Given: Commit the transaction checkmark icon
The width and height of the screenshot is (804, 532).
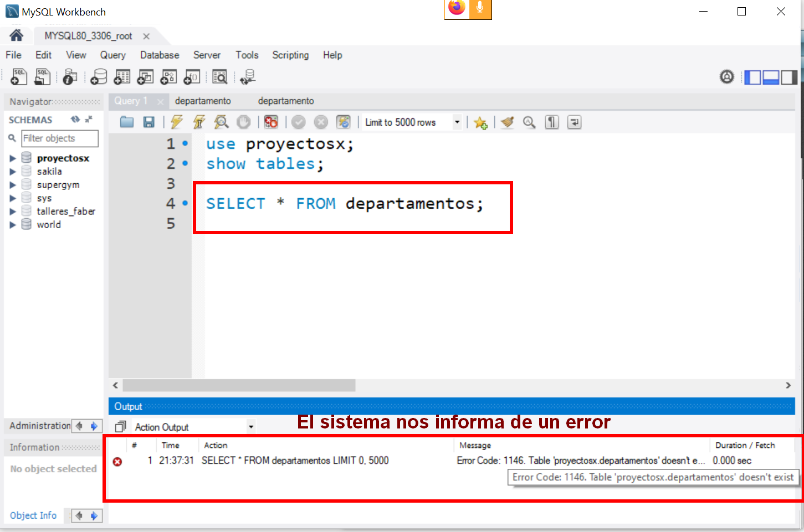Looking at the screenshot, I should pyautogui.click(x=299, y=122).
